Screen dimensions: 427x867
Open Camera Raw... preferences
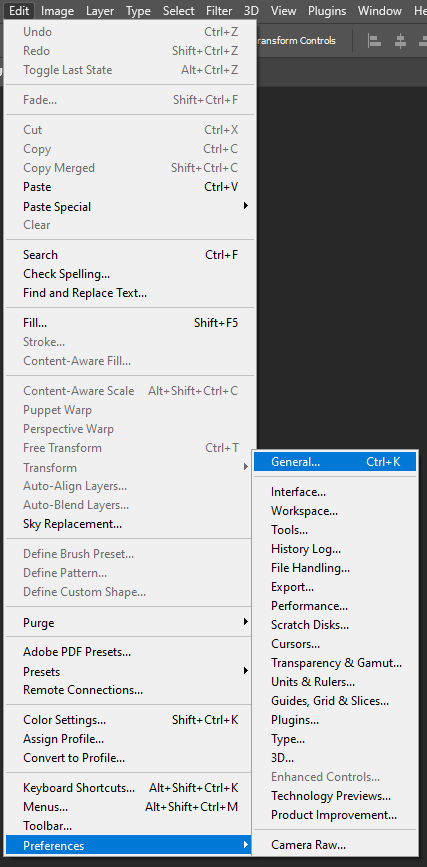tap(335, 845)
